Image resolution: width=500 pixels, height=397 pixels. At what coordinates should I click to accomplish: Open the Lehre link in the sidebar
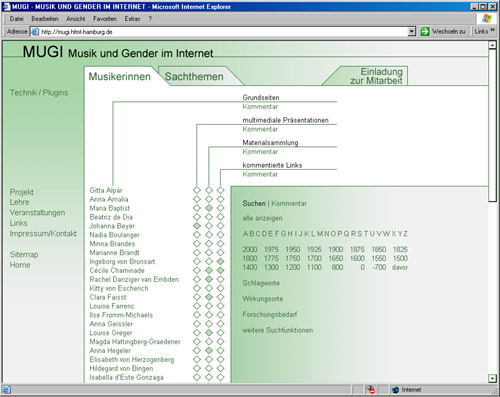(19, 202)
